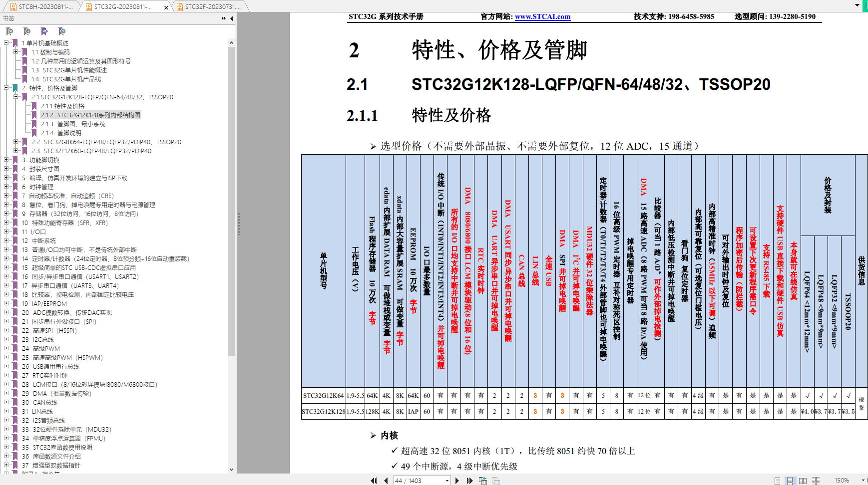Click bookmark icon beside '3 功能脚切换'
The image size is (868, 485).
point(15,160)
